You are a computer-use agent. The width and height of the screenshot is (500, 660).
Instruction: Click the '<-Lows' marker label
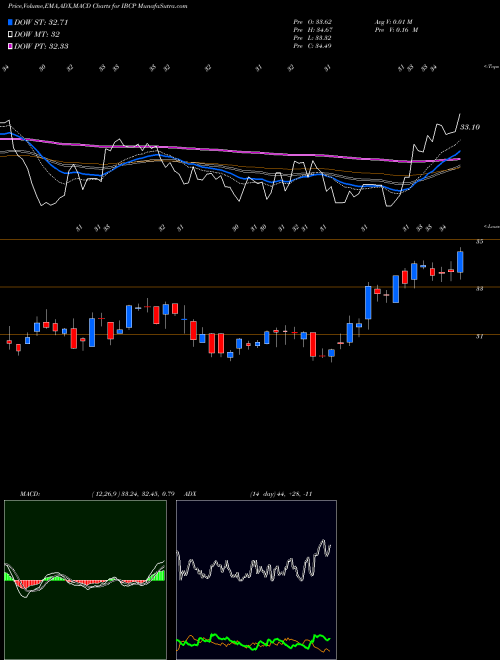(x=491, y=226)
